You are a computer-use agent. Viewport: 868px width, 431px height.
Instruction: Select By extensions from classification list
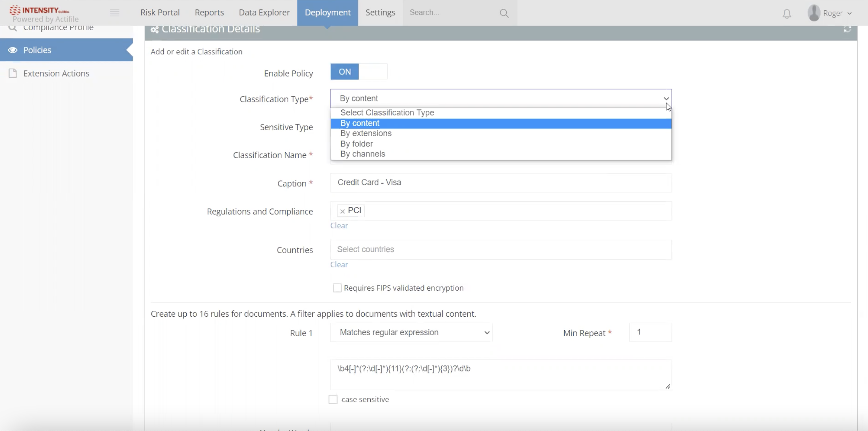click(x=366, y=133)
